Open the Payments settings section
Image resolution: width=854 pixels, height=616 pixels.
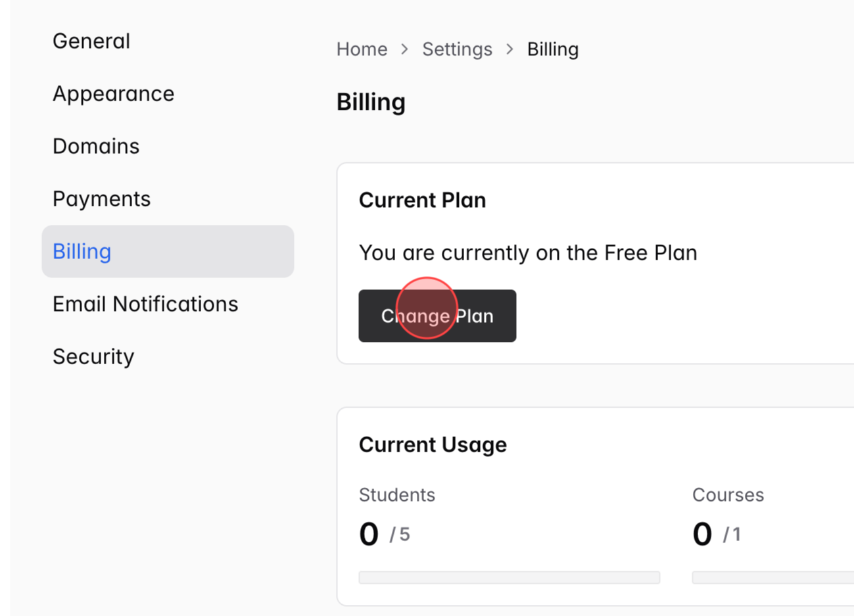point(101,199)
